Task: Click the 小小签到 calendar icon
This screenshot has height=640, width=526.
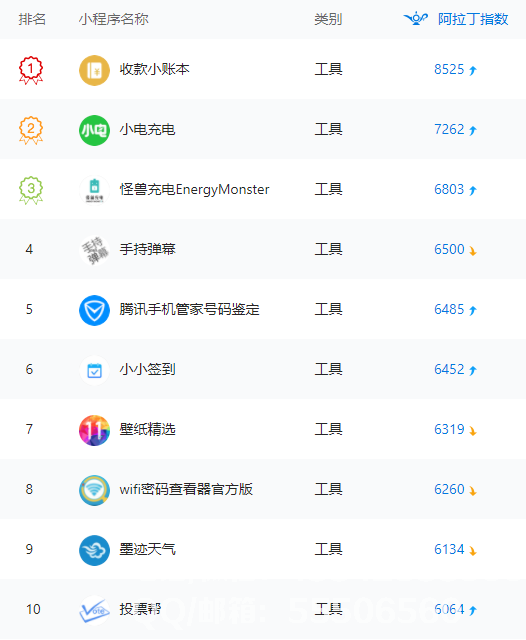Action: click(94, 370)
